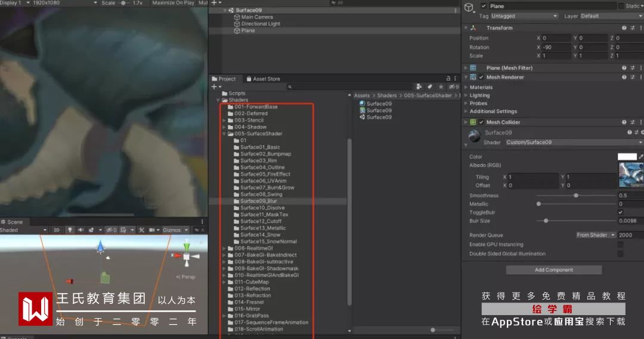644x339 pixels.
Task: Click Assets in the breadcrumb path
Action: tap(362, 95)
